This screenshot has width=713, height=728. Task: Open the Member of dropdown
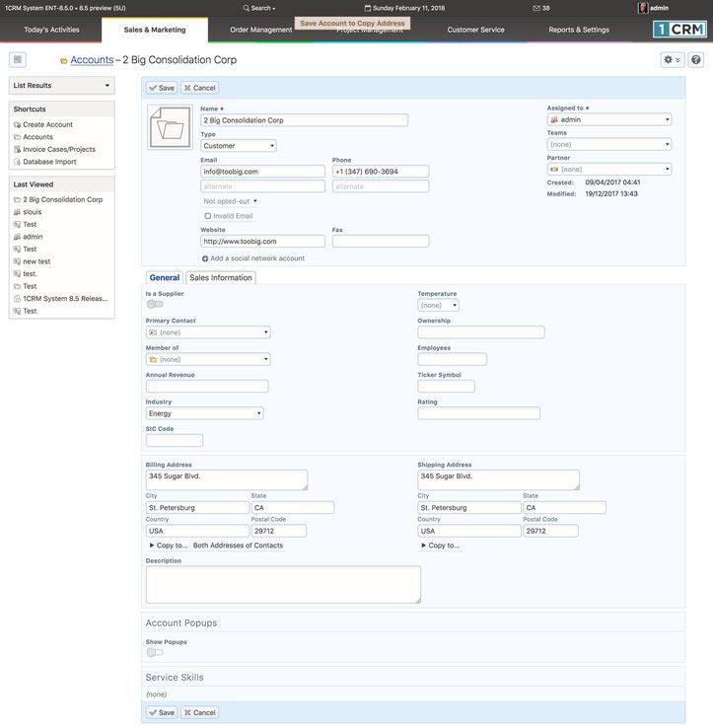click(x=208, y=359)
